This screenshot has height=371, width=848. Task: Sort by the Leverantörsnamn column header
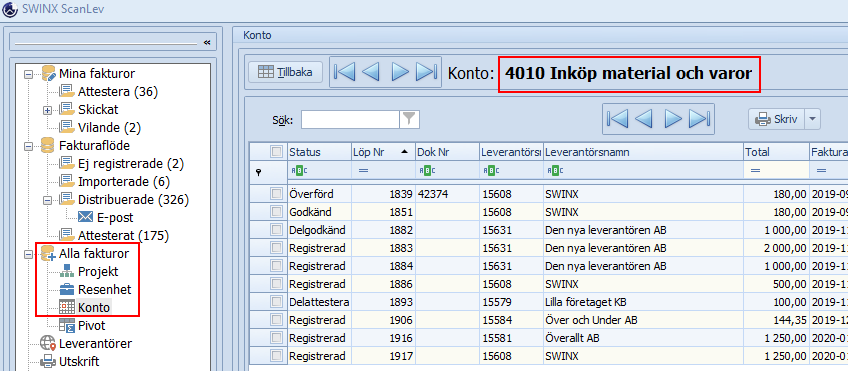[643, 152]
